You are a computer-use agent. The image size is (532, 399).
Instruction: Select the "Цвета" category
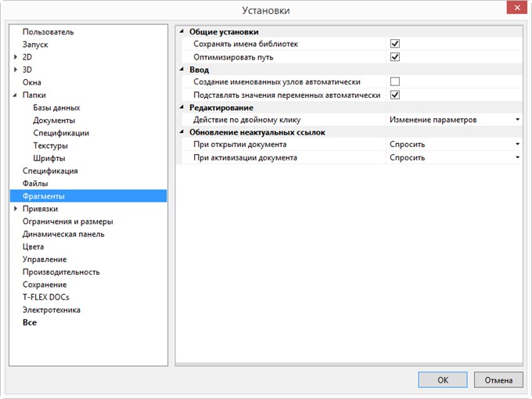(x=33, y=246)
